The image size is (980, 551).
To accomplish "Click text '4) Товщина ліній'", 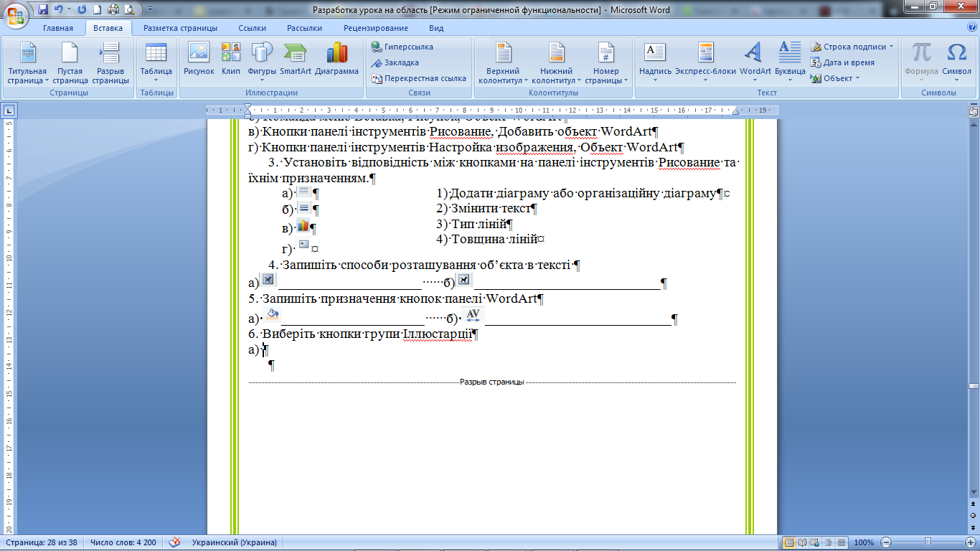I will coord(486,239).
